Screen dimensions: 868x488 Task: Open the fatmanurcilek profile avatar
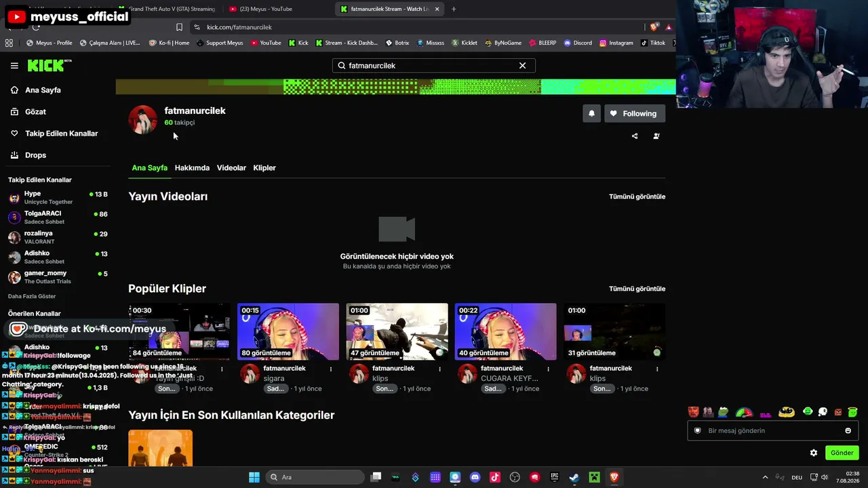point(142,119)
